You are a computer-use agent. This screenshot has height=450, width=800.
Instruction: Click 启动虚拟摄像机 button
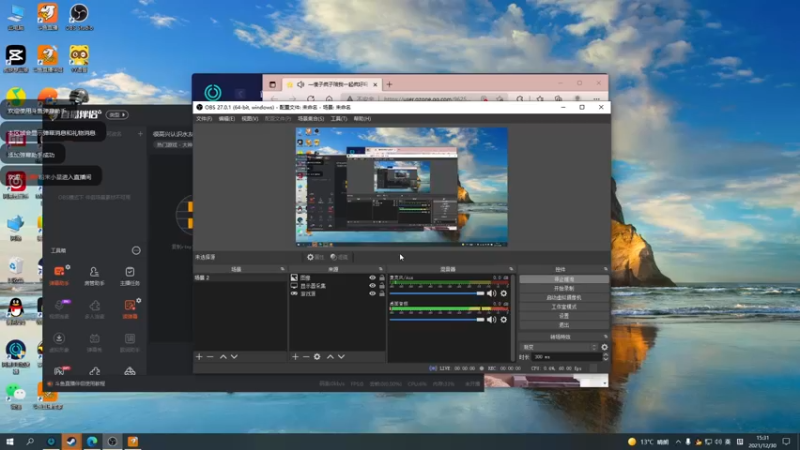(564, 297)
